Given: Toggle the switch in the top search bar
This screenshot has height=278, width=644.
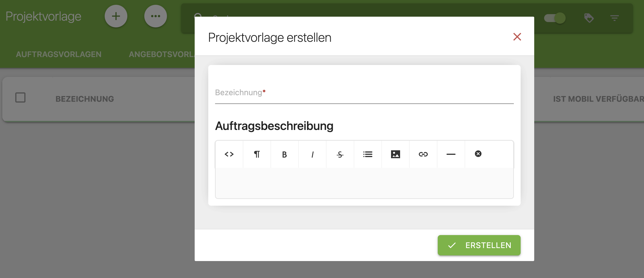Looking at the screenshot, I should [x=555, y=18].
